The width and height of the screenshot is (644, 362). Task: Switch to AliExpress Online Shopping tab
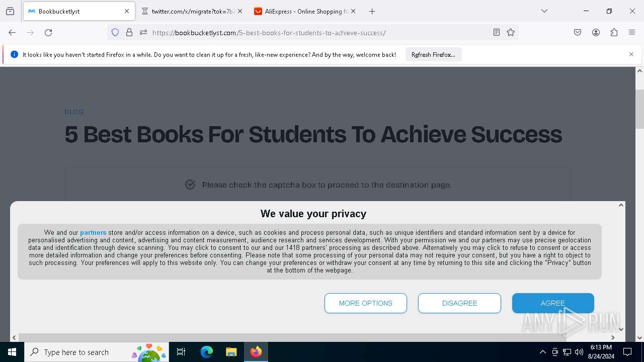click(305, 11)
